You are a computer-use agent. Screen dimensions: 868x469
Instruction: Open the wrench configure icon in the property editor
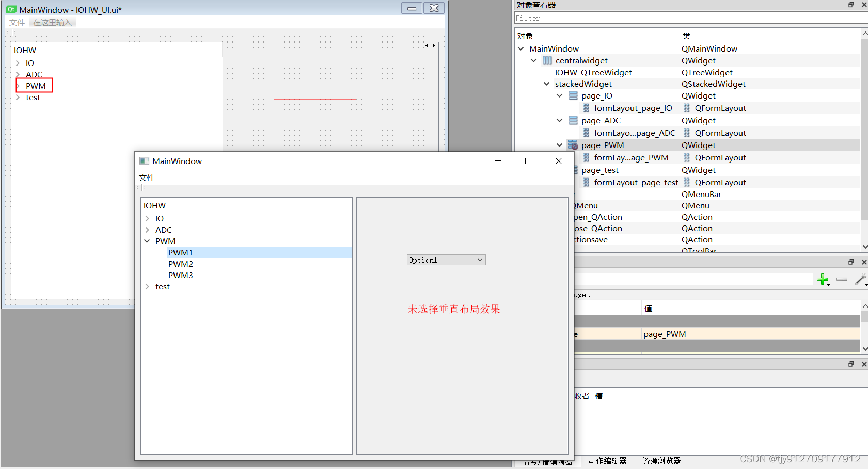point(860,280)
